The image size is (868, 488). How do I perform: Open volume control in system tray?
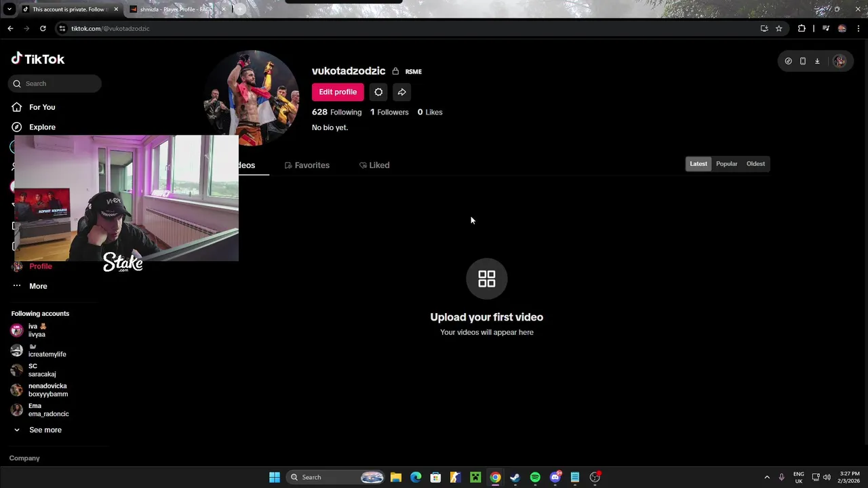coord(827,477)
